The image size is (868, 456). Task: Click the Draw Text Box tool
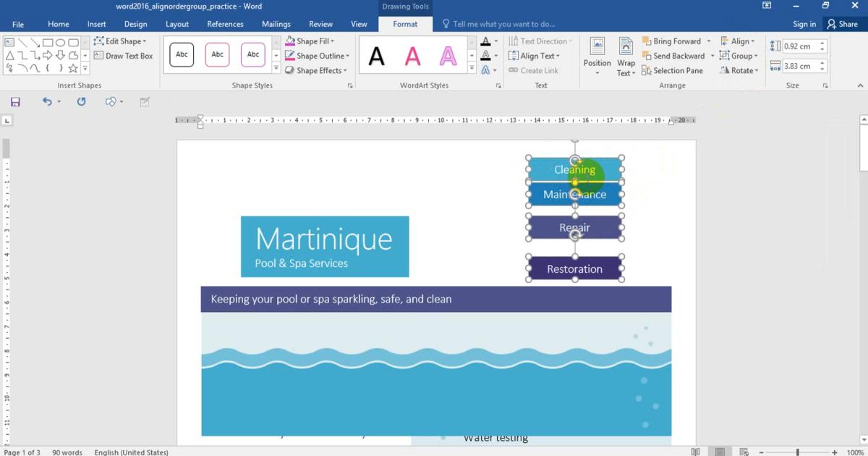click(123, 56)
